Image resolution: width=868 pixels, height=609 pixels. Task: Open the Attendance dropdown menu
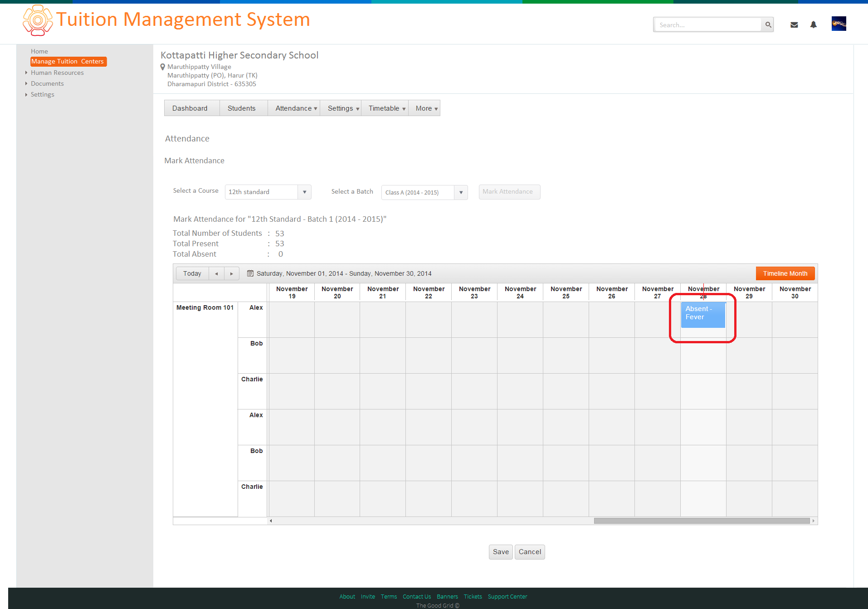point(294,108)
